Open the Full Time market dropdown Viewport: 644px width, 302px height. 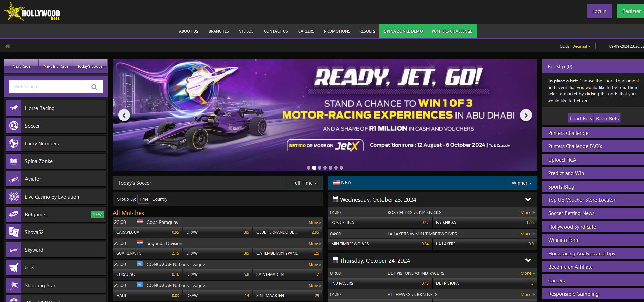[x=304, y=183]
